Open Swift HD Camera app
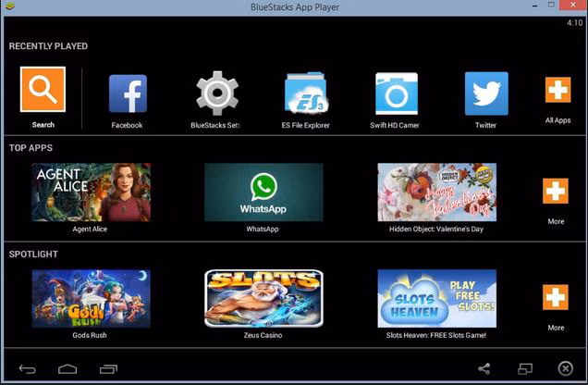The width and height of the screenshot is (588, 385). pos(397,93)
